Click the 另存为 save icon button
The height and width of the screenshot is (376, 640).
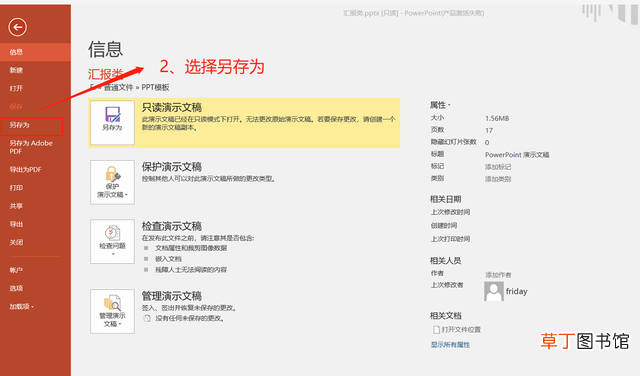[112, 122]
